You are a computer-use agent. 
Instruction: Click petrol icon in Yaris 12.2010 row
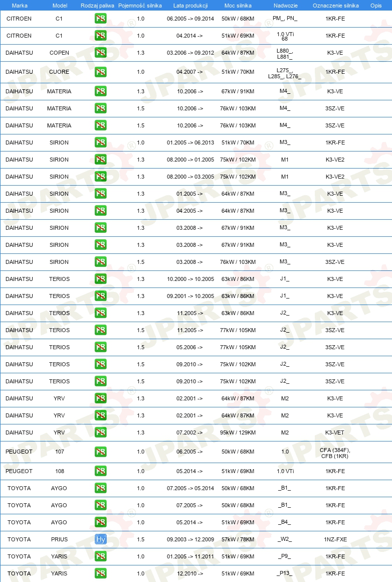(100, 574)
